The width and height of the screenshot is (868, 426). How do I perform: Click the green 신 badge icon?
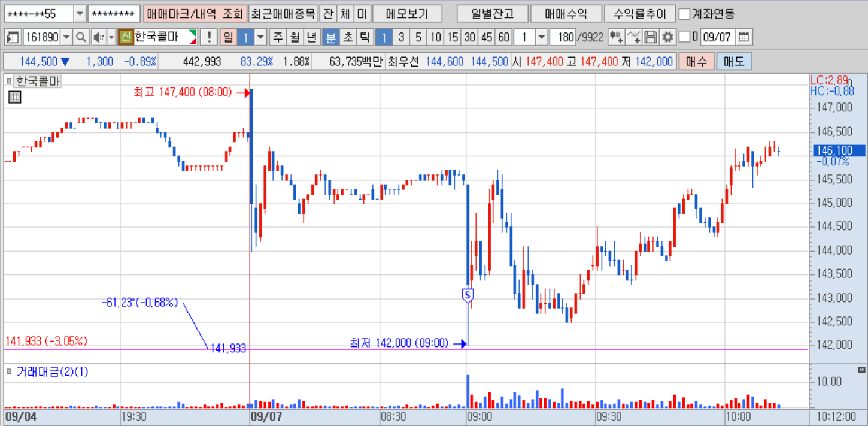pyautogui.click(x=126, y=37)
